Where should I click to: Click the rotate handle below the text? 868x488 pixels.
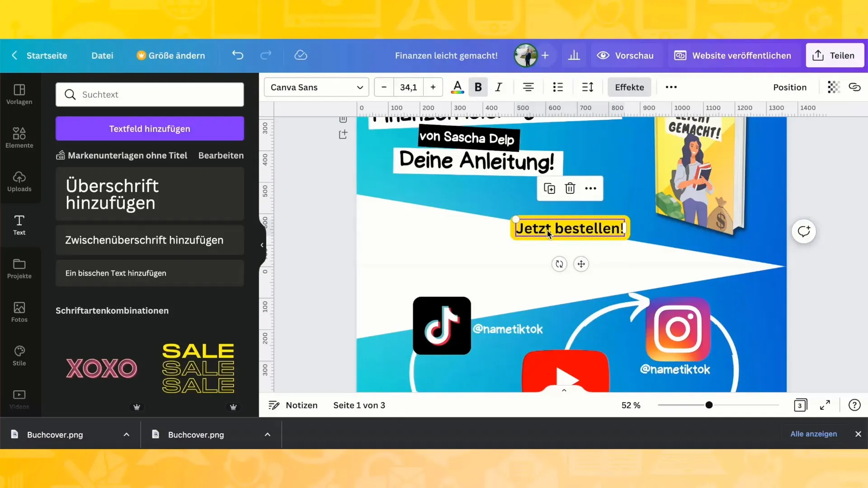point(559,264)
